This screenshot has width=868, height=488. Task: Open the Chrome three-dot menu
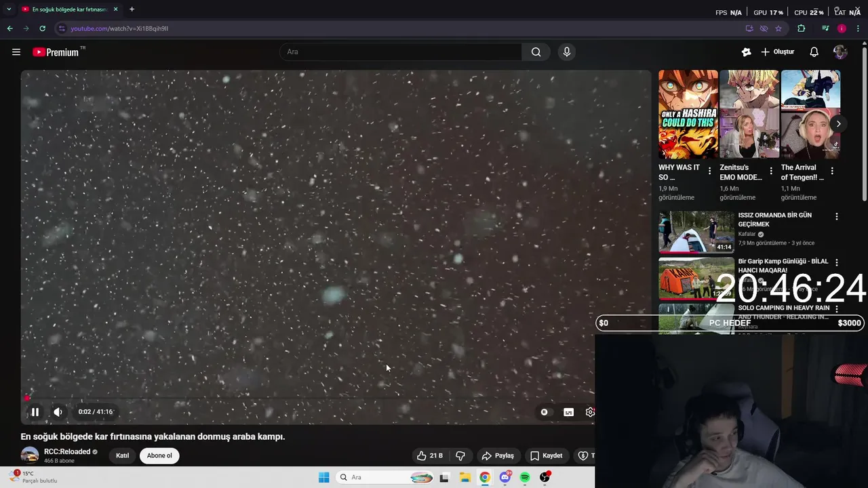point(858,28)
